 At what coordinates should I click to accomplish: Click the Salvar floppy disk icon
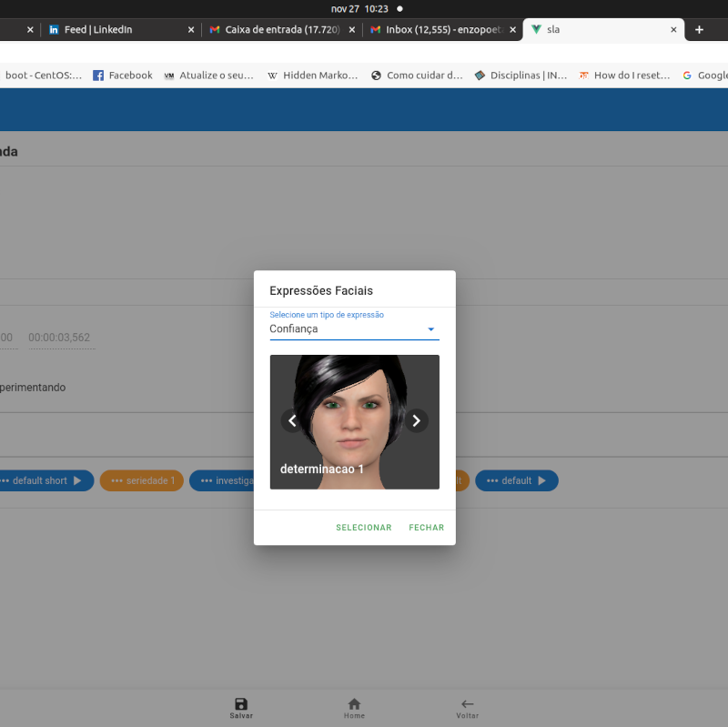(241, 703)
